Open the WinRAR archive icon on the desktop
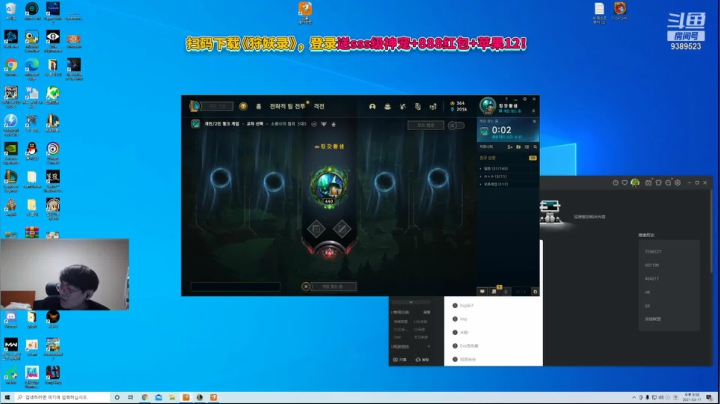Image resolution: width=720 pixels, height=404 pixels. [32, 233]
